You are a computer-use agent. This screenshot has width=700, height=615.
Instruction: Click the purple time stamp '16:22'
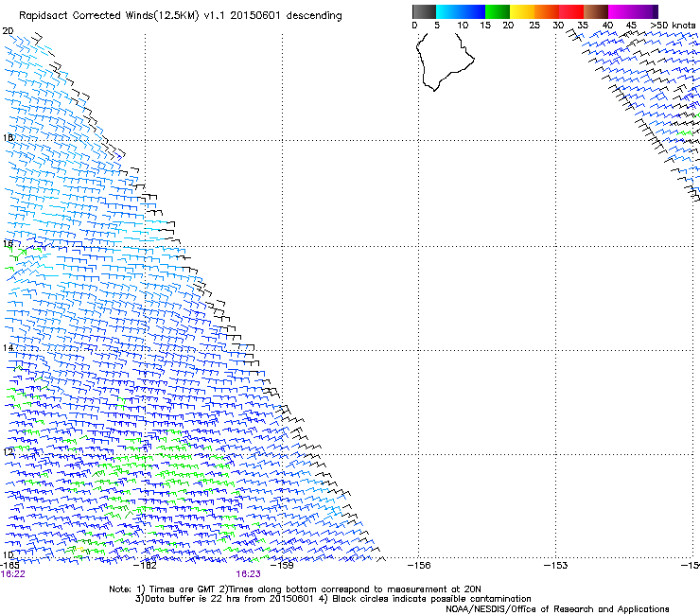pyautogui.click(x=13, y=574)
